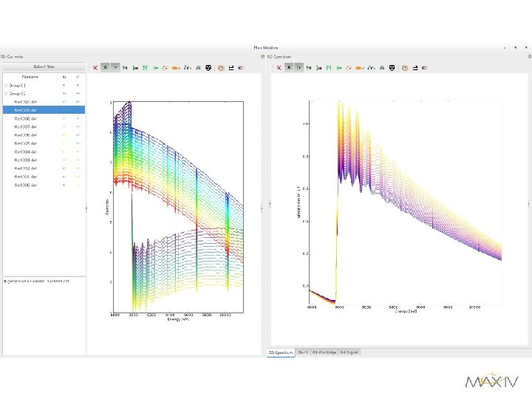Click green curve style icon in 02-Spectrum toolbar
532x399 pixels.
[x=339, y=68]
